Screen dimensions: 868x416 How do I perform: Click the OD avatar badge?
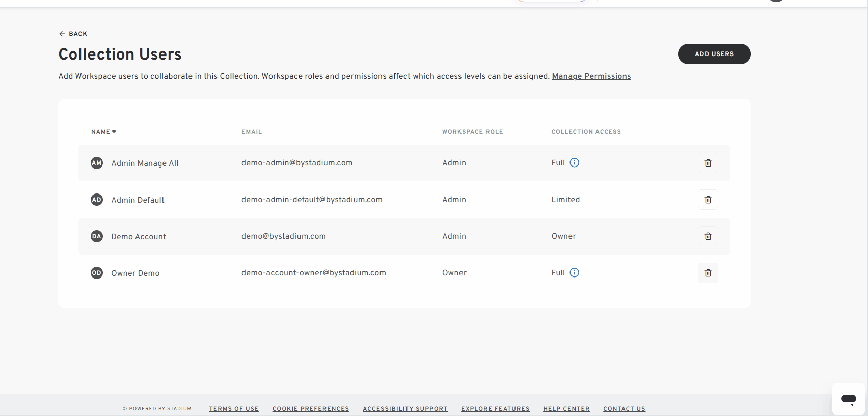coord(97,273)
